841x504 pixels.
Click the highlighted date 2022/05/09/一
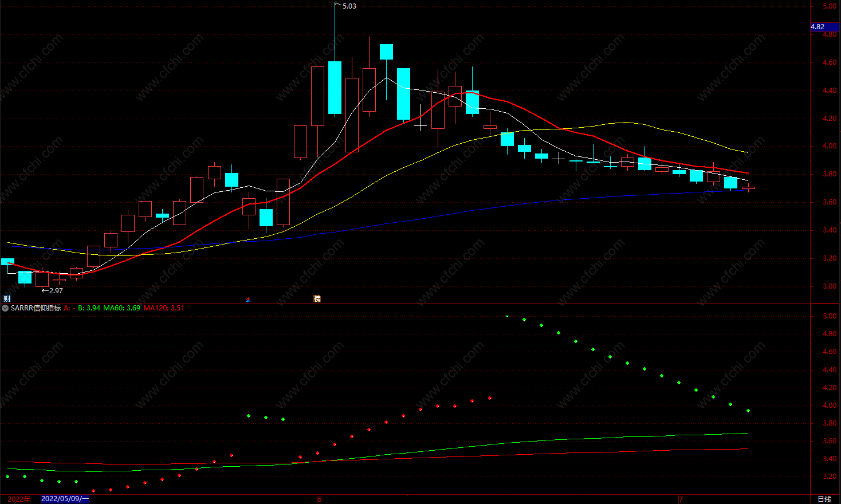(65, 499)
